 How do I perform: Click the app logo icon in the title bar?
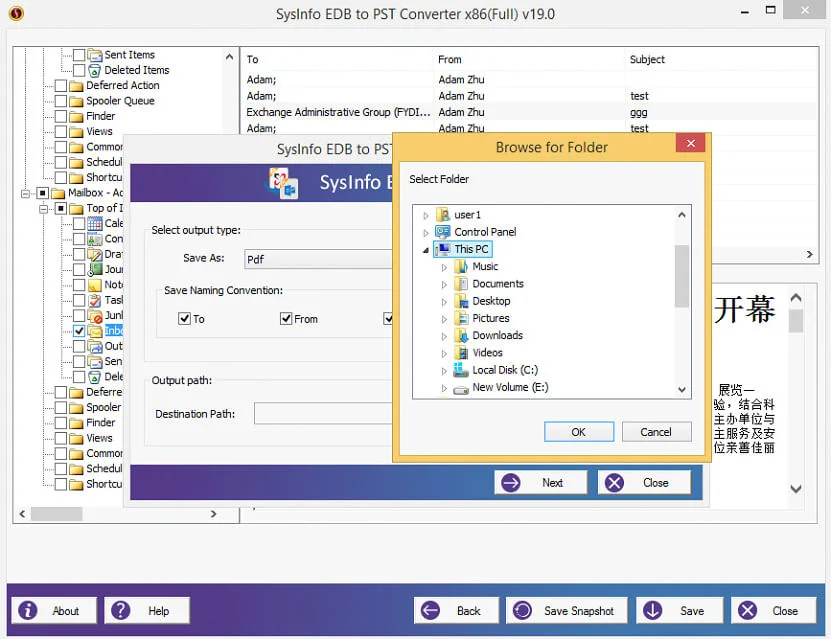point(16,13)
